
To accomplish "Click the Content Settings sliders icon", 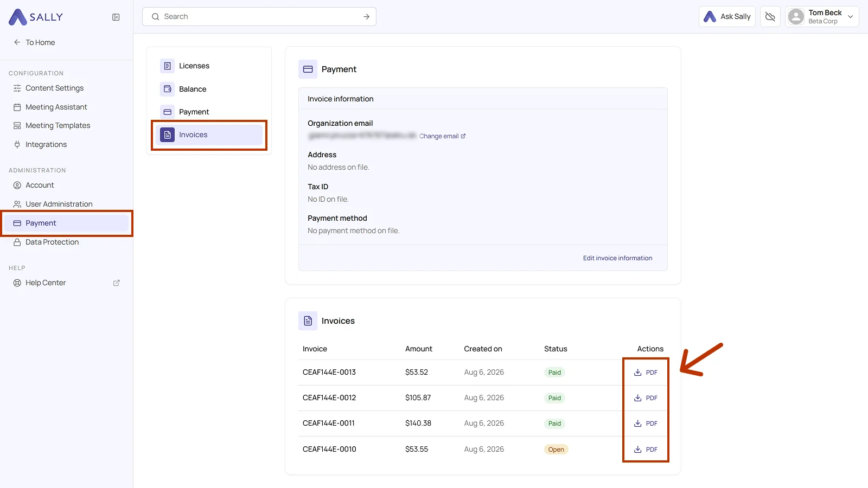I will [17, 88].
